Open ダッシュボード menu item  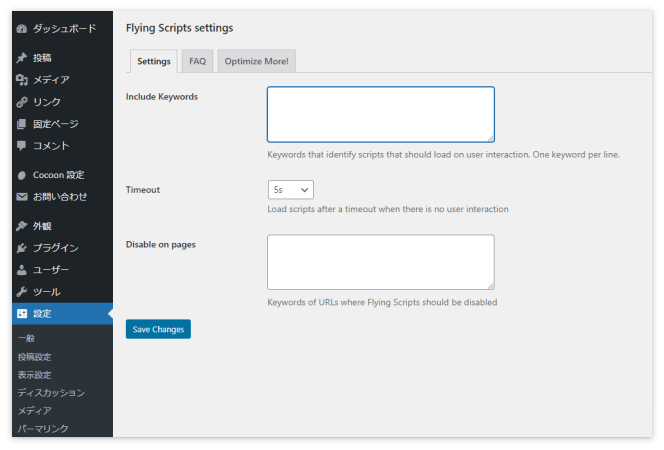(65, 29)
